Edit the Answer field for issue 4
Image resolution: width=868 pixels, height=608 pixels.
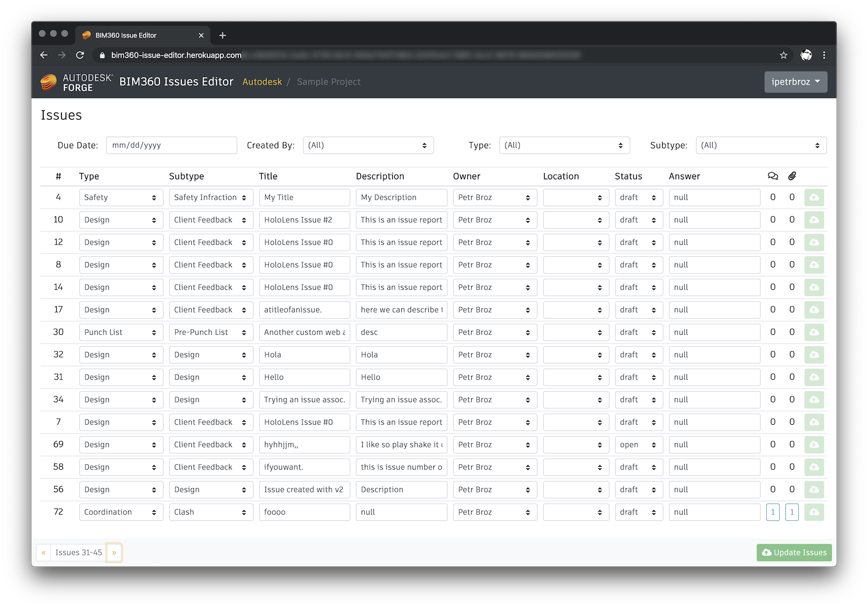point(715,197)
